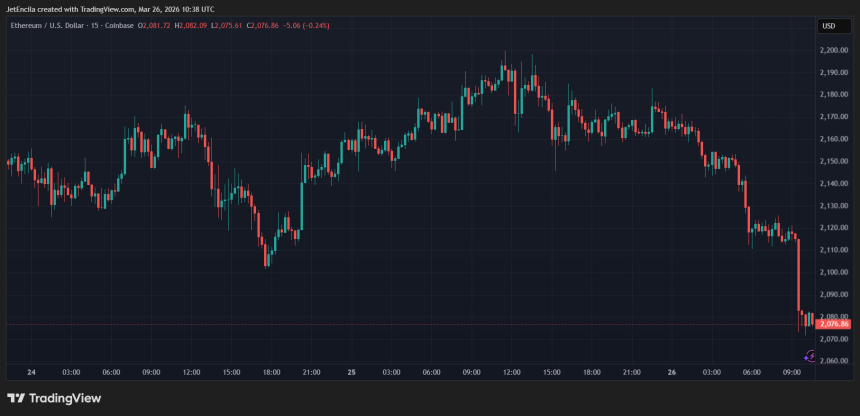This screenshot has width=860, height=416.
Task: Click the 2,150.00 price scale label
Action: pos(833,161)
